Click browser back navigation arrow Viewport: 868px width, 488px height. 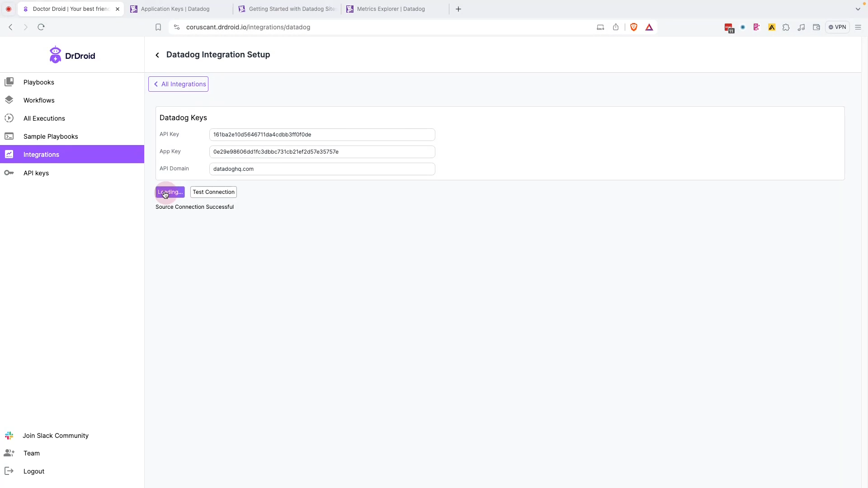pos(10,27)
